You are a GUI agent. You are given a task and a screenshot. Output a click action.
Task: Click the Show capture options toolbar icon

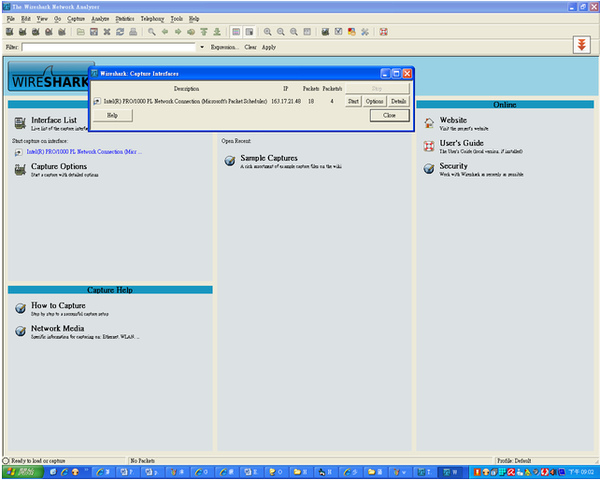[x=23, y=32]
